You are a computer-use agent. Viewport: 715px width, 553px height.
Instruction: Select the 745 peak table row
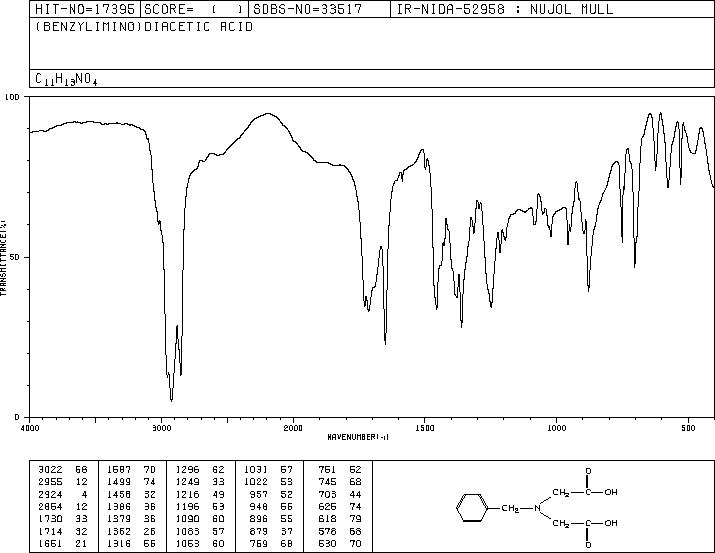[340, 482]
